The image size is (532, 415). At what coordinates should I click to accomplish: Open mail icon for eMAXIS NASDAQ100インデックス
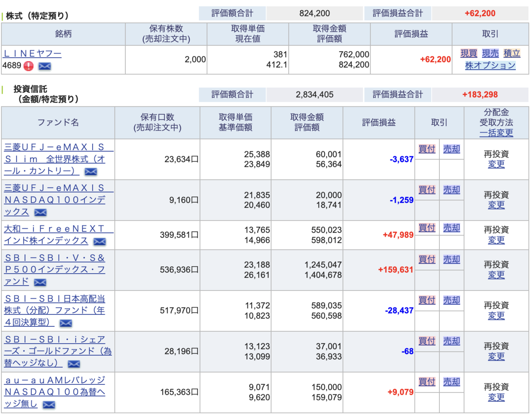click(x=40, y=213)
